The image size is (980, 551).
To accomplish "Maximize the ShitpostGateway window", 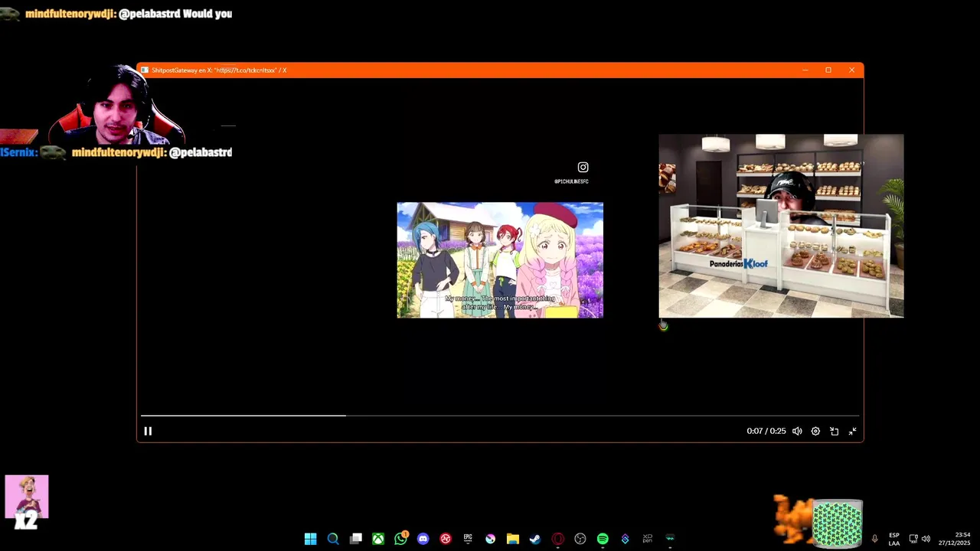I will click(828, 70).
